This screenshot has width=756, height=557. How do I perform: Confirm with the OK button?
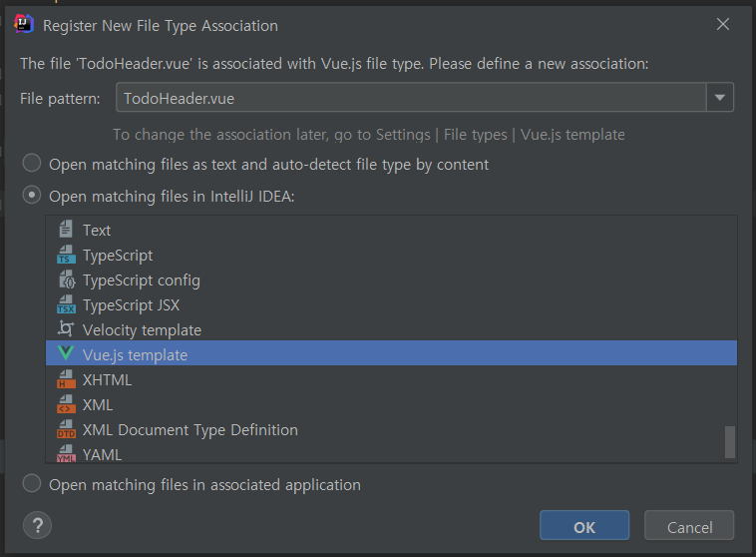click(584, 526)
